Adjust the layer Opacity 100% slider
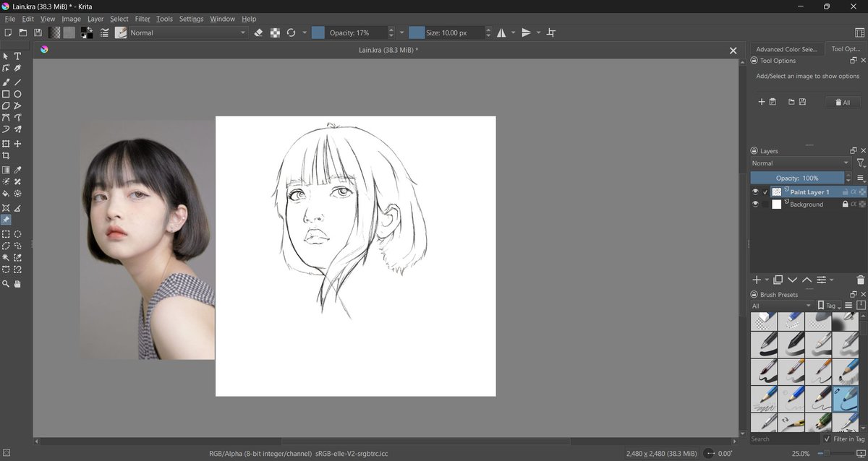The image size is (868, 461). tap(797, 178)
